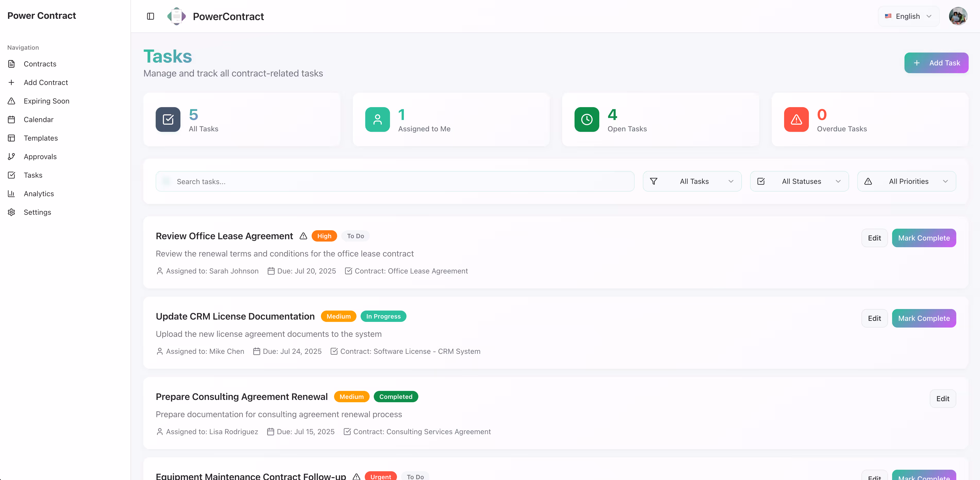Click the Search tasks input field
The width and height of the screenshot is (980, 480).
coord(395,181)
